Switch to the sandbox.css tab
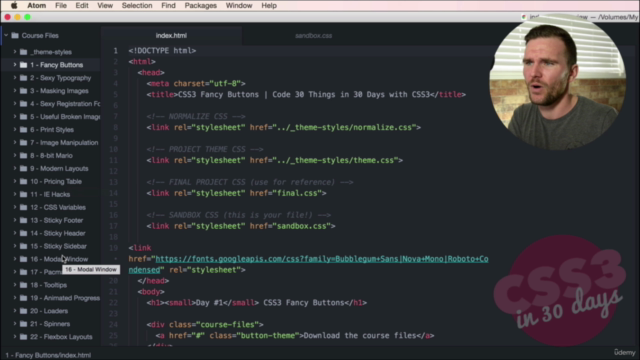Screen dimensions: 640x360 (x=313, y=36)
